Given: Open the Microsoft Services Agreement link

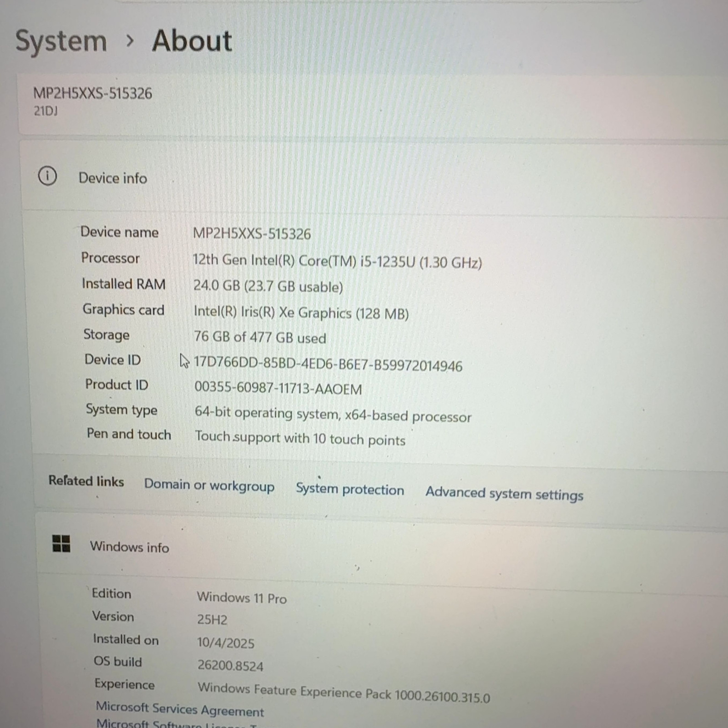Looking at the screenshot, I should coord(180,709).
